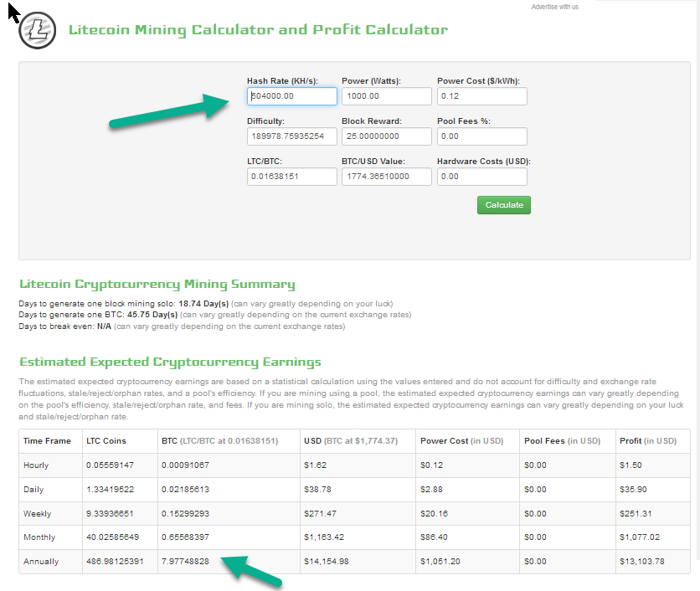Select the Daily row label
The image size is (700, 591).
point(33,489)
